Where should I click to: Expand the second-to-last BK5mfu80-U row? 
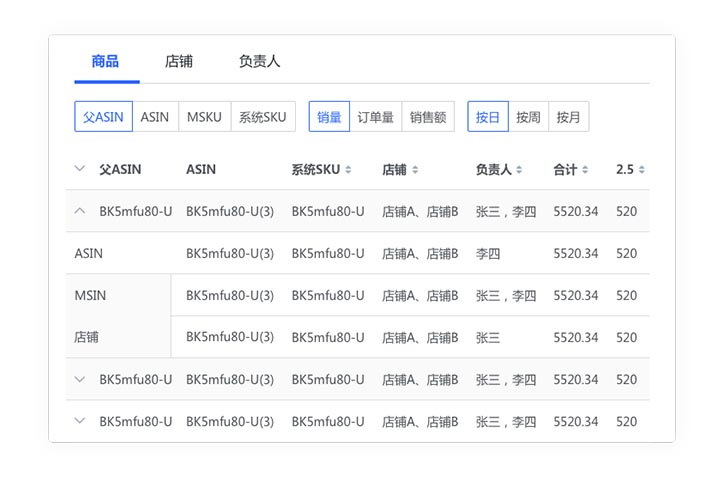[x=80, y=379]
